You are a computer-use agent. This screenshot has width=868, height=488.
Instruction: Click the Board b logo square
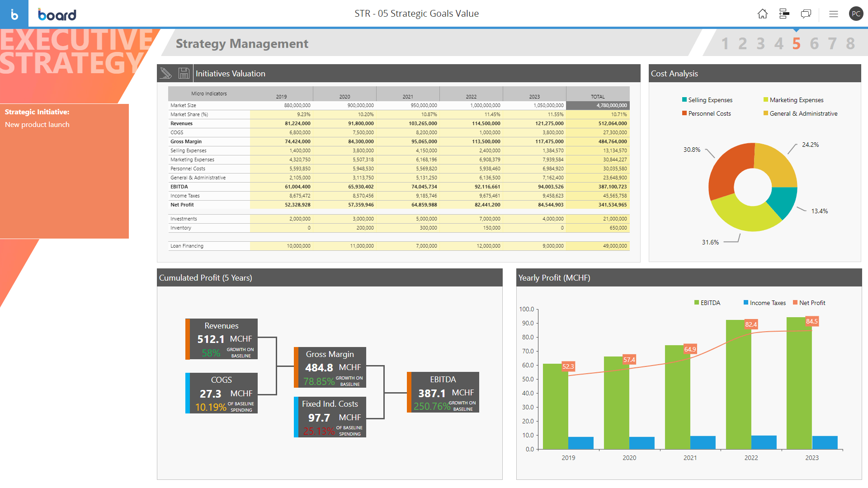pyautogui.click(x=14, y=14)
